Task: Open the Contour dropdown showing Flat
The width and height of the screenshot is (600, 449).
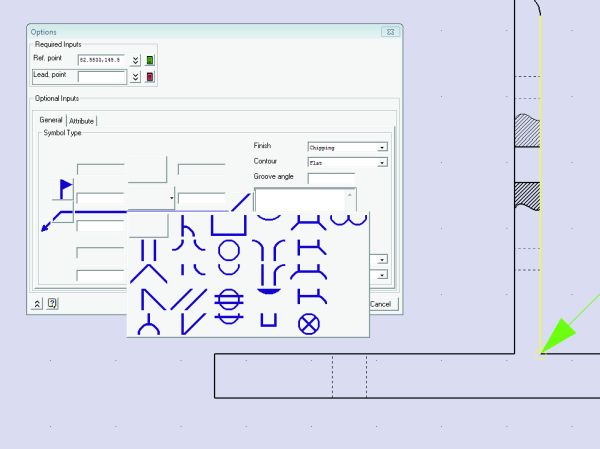Action: pyautogui.click(x=347, y=162)
